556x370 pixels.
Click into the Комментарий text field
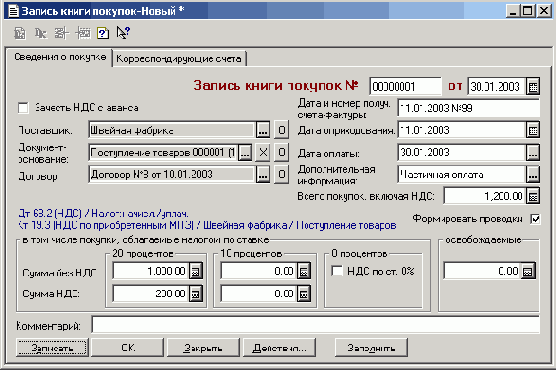pyautogui.click(x=316, y=325)
